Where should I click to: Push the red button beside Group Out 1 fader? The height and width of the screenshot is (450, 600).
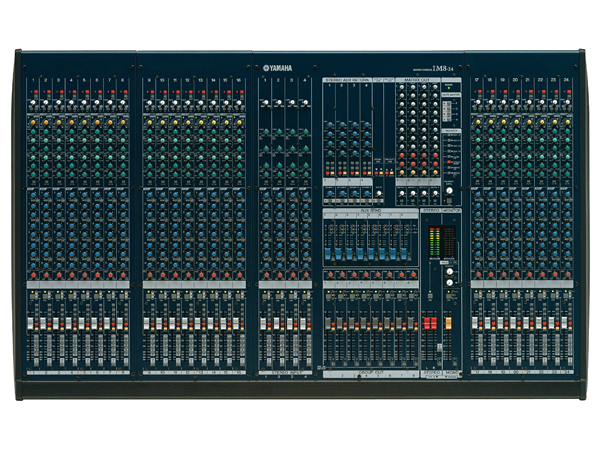coord(333,324)
